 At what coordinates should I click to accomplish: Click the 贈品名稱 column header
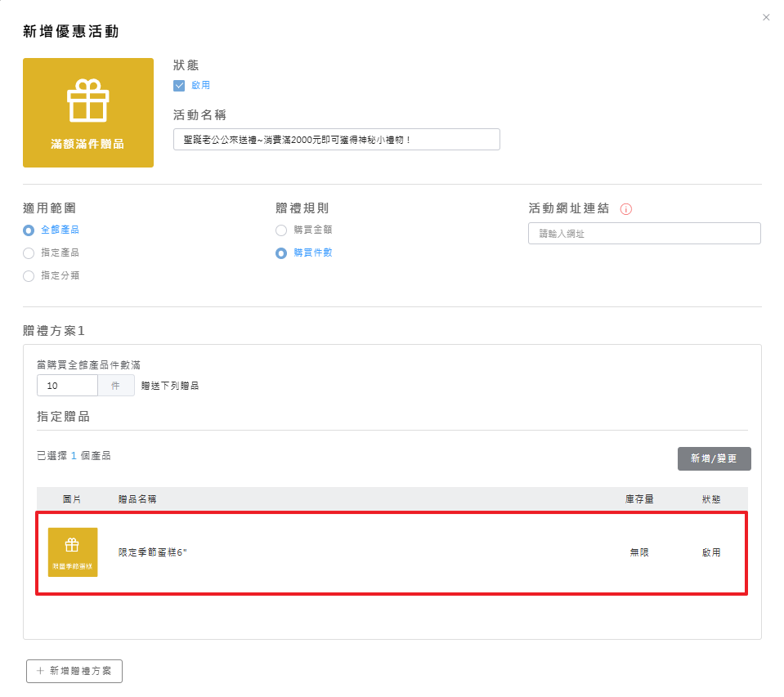(x=137, y=498)
